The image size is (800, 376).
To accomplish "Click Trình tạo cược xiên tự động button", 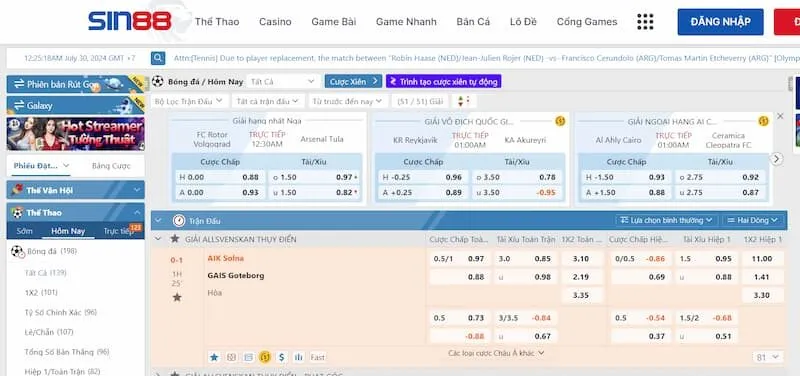I will click(x=443, y=82).
